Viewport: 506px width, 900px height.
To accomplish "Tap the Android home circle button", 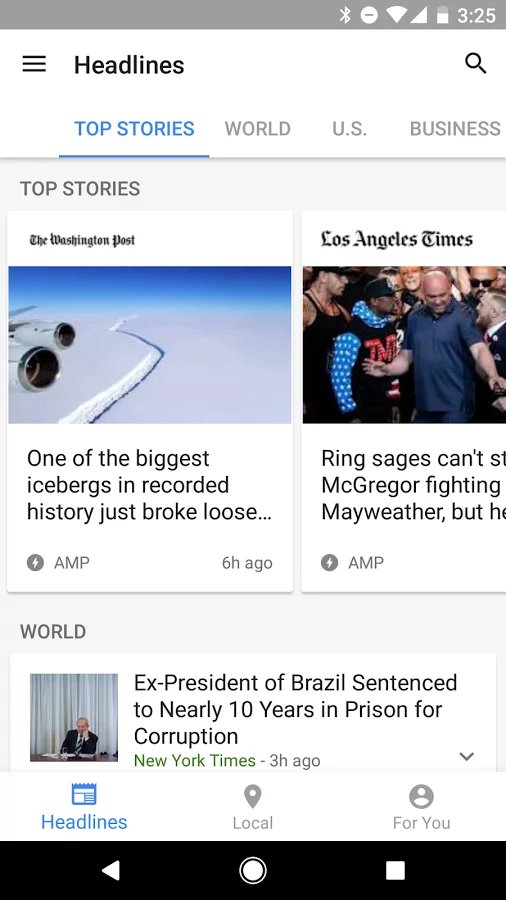I will tap(252, 870).
